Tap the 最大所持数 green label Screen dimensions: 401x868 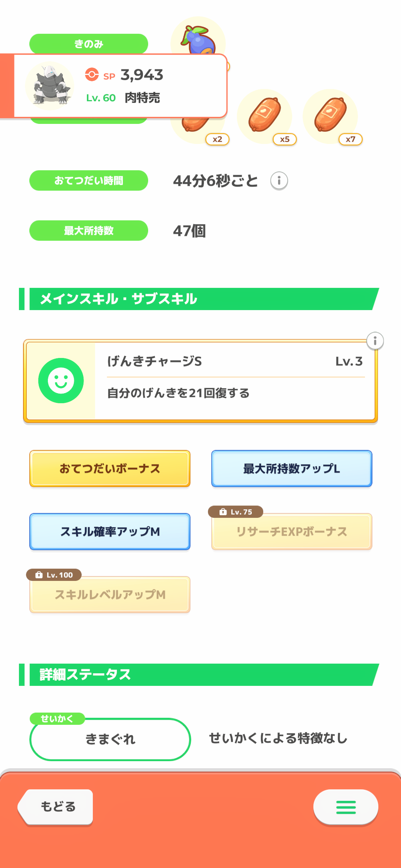point(88,231)
